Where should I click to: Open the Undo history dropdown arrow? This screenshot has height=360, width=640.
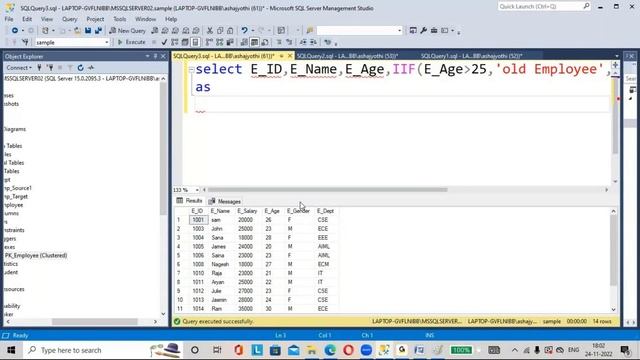pos(252,31)
